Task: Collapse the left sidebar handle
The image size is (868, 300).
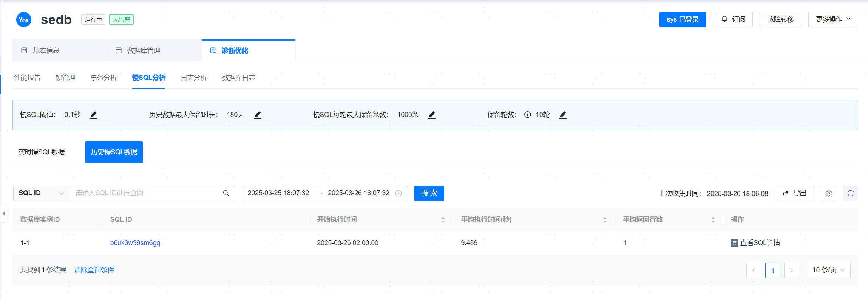Action: coord(3,213)
